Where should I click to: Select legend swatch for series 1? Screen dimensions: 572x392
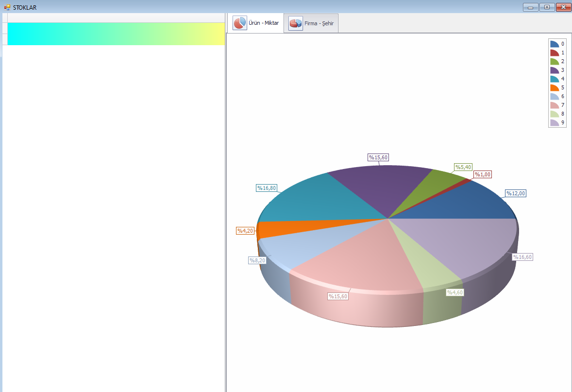[x=555, y=53]
